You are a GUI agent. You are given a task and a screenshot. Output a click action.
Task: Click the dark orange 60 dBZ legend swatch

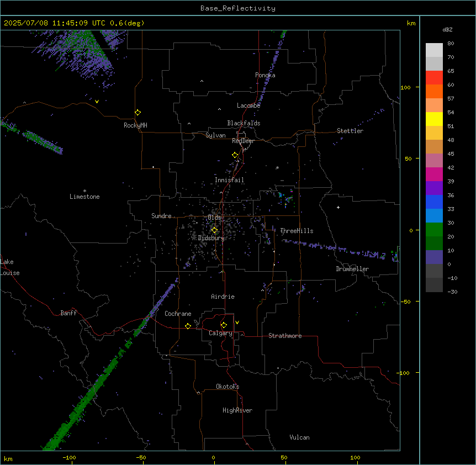coord(434,91)
